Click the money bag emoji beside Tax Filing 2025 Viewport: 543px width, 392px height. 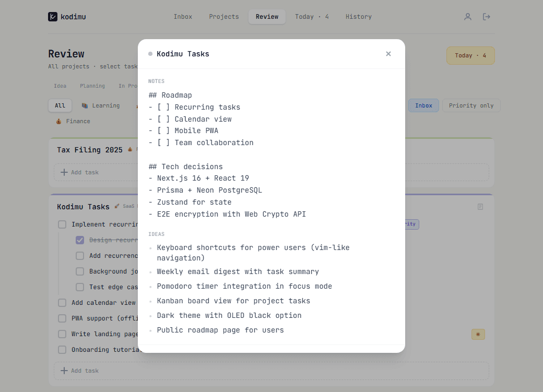click(130, 149)
